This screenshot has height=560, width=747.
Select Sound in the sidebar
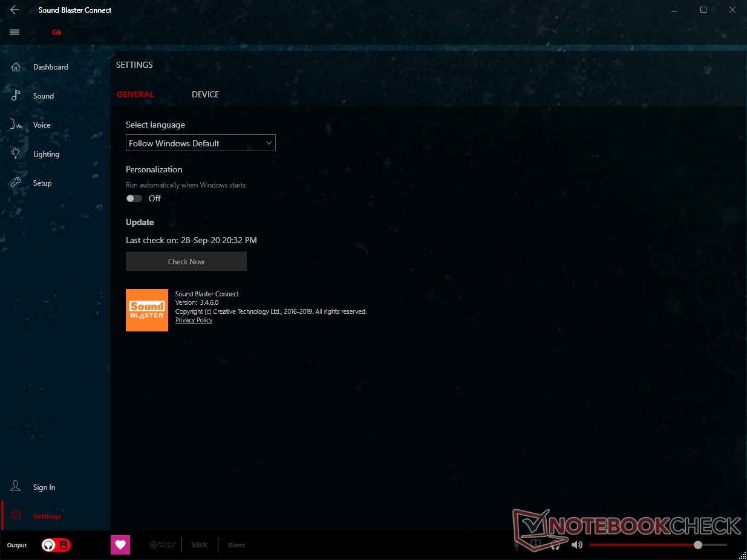point(44,96)
